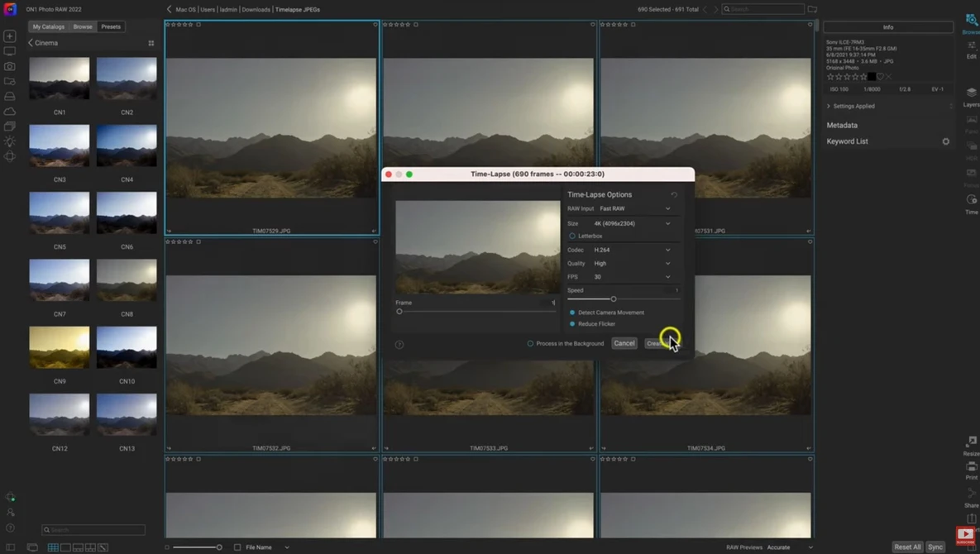Switch to detail single-image view
Image resolution: width=980 pixels, height=554 pixels.
tap(65, 547)
